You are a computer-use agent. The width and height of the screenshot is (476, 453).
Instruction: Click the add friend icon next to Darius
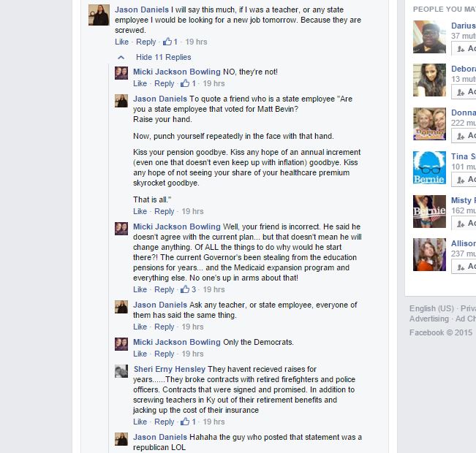click(461, 48)
